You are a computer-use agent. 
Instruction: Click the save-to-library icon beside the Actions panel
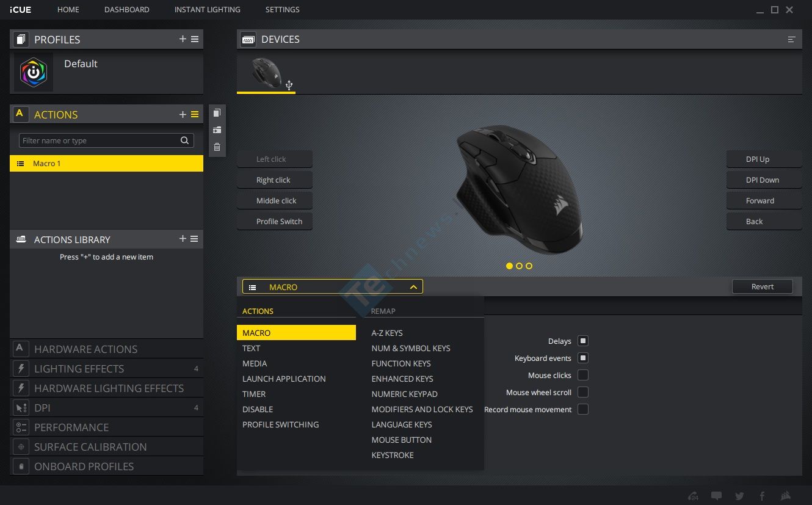pyautogui.click(x=217, y=130)
